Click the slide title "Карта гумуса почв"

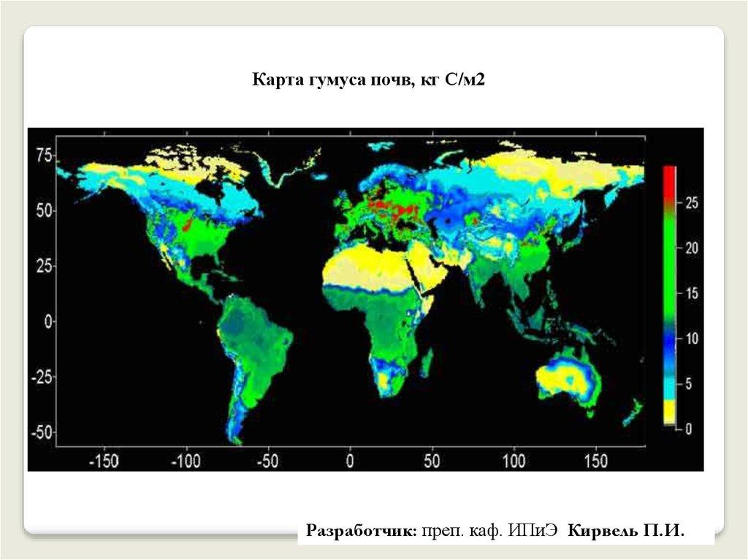click(x=368, y=80)
